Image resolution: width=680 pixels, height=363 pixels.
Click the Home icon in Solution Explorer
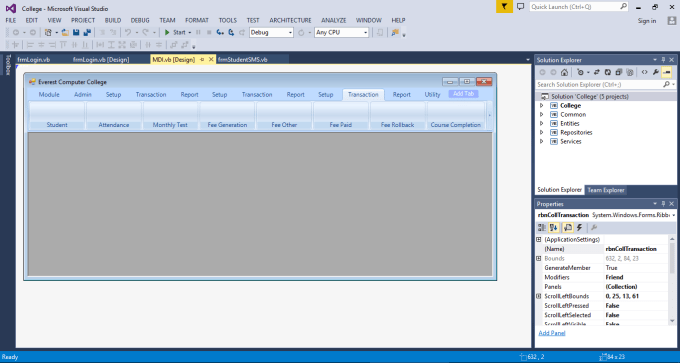pos(564,72)
